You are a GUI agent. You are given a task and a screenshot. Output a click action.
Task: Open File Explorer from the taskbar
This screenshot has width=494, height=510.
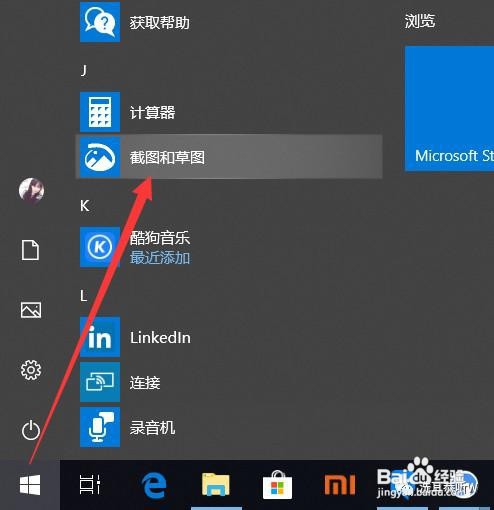pyautogui.click(x=216, y=485)
